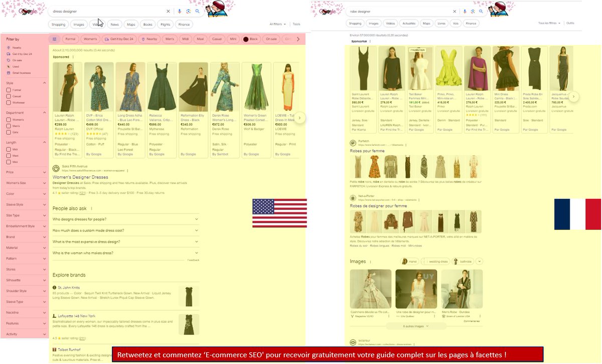Check the Women's department checkbox
Viewport: 602px width, 364px height.
coord(9,120)
